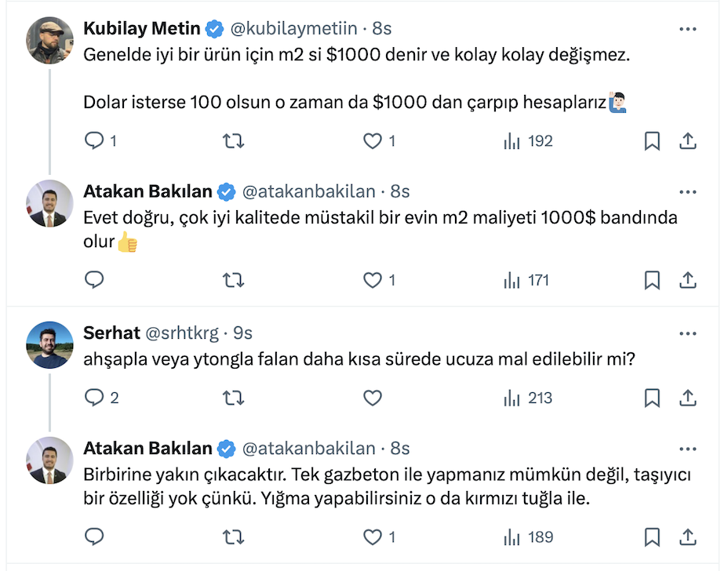
Task: Like Atakan's tweet about müstakil ev
Action: pos(373,280)
